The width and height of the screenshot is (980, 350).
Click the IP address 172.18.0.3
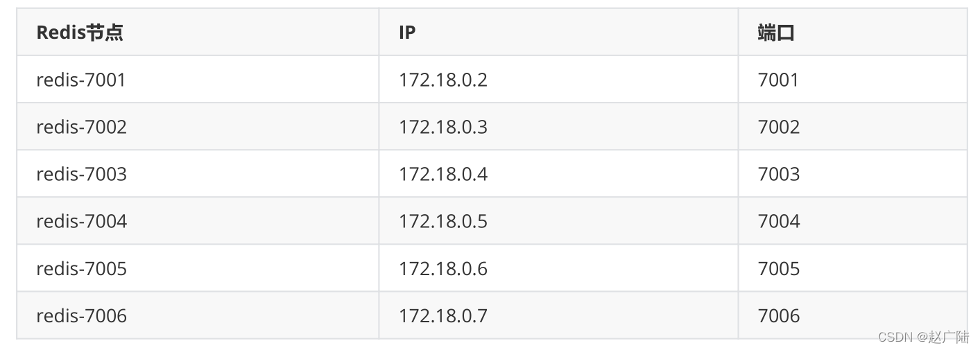(x=442, y=127)
